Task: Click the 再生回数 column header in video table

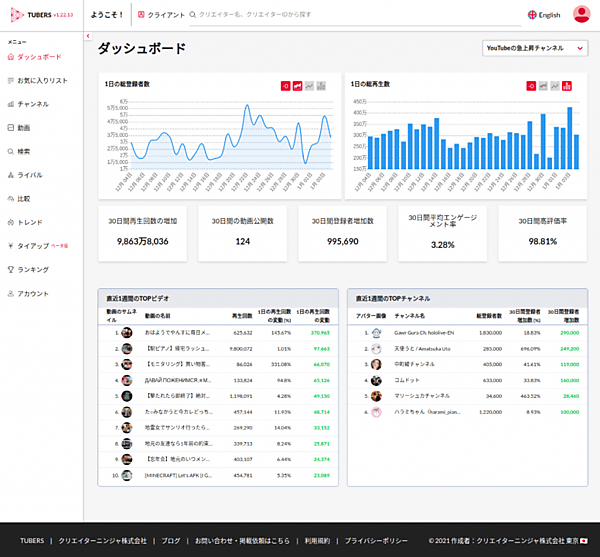Action: click(241, 314)
